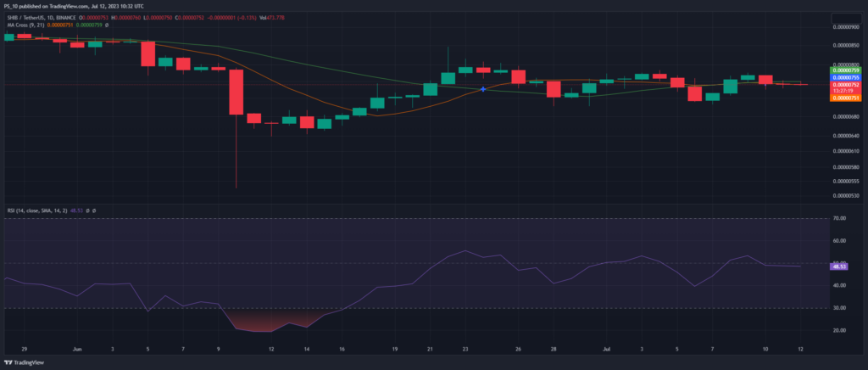Click the green 0.00000759 price label
This screenshot has width=868, height=370.
click(848, 70)
